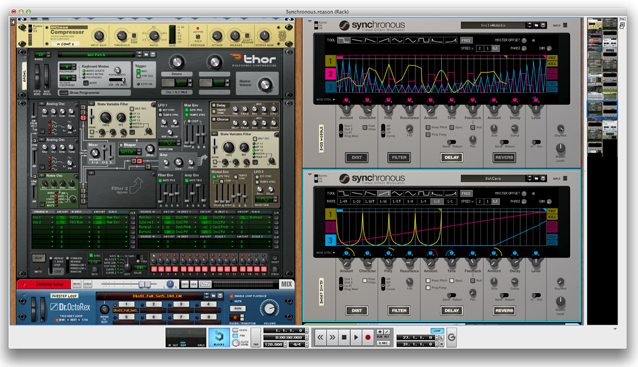Enable delay Sync checkbox in lower Synchronous
The width and height of the screenshot is (638, 367).
pos(452,281)
